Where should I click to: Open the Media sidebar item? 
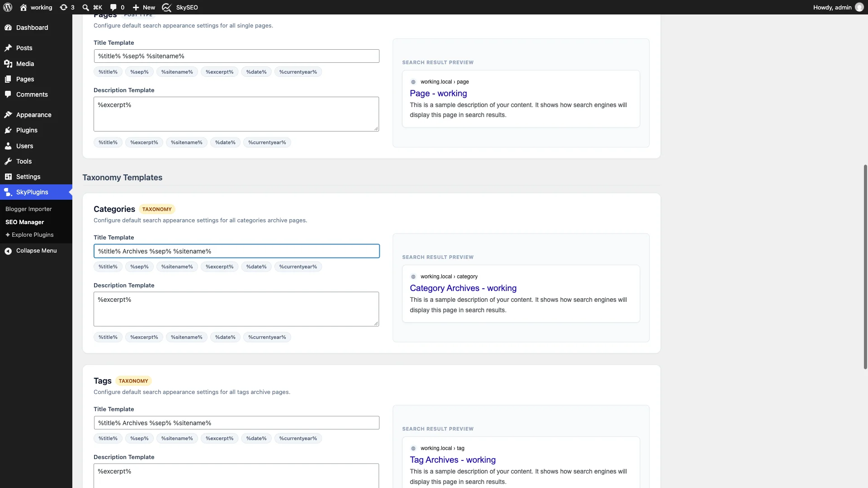pos(36,64)
